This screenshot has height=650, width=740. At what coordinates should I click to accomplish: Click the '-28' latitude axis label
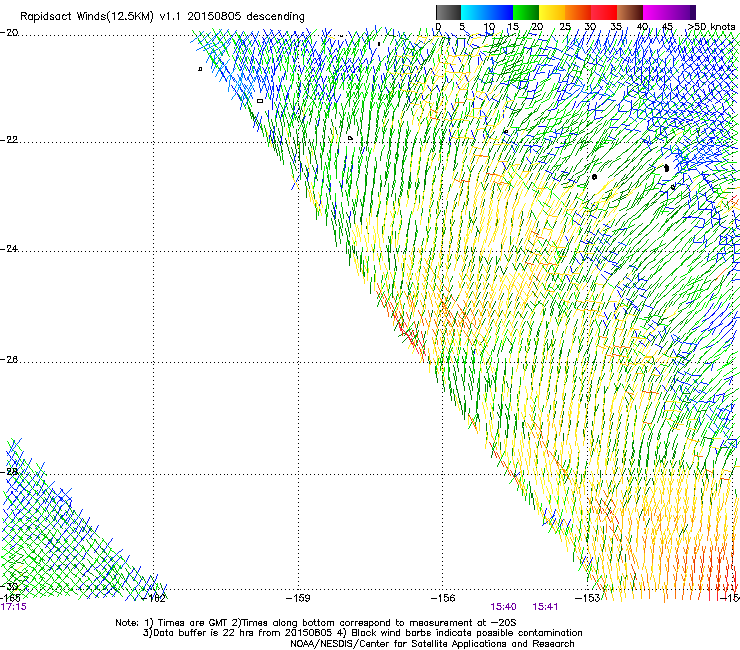9,472
